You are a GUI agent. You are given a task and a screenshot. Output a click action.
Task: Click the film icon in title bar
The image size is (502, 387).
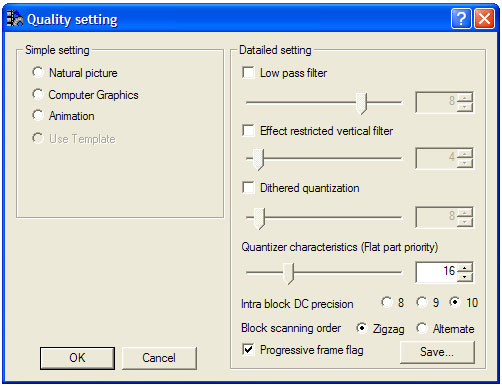[15, 19]
